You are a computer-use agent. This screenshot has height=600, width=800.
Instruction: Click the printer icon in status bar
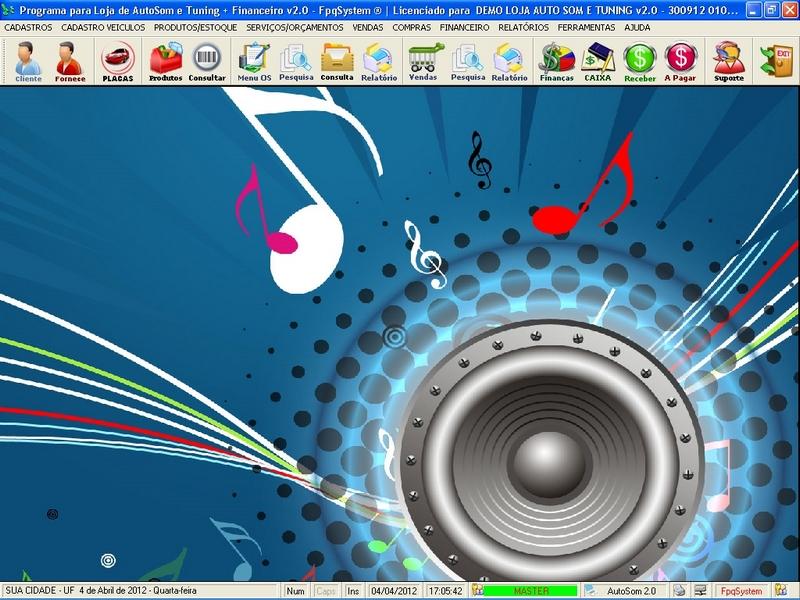(x=680, y=591)
